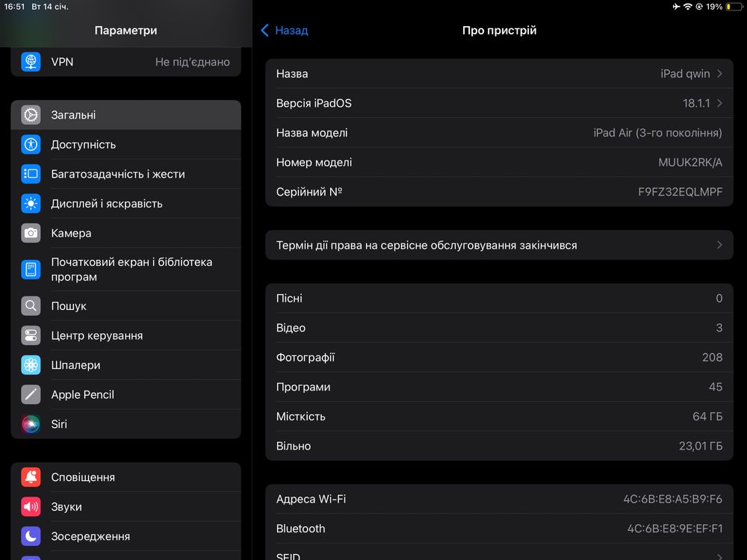Open Шпалери settings
The image size is (747, 560).
tap(125, 365)
